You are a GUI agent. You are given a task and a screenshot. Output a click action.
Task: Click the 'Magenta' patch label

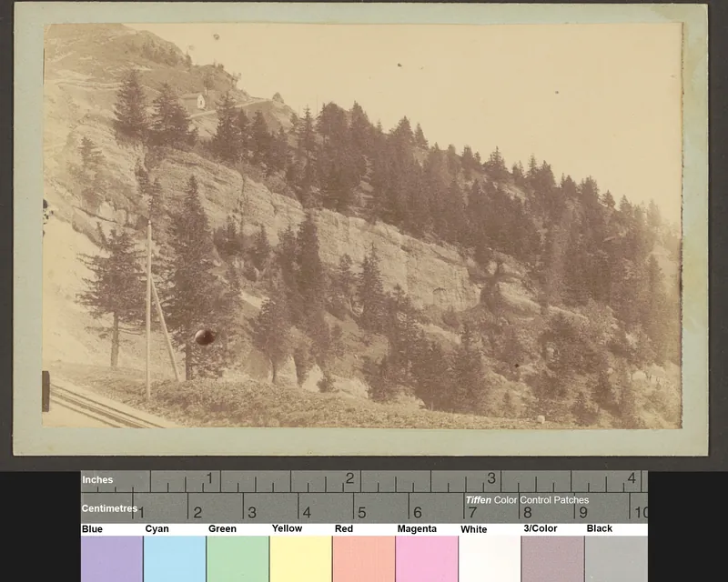click(417, 529)
